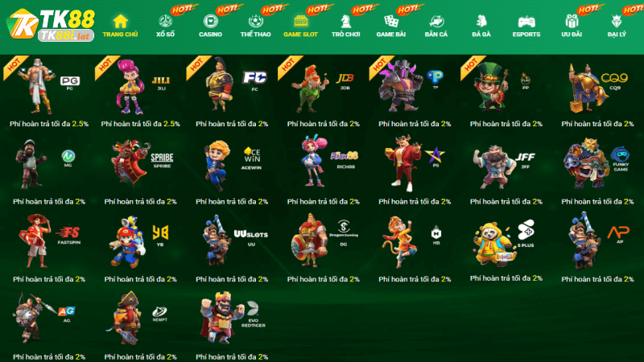Open the AceWin slot provider
This screenshot has height=362, width=644.
coord(232,171)
